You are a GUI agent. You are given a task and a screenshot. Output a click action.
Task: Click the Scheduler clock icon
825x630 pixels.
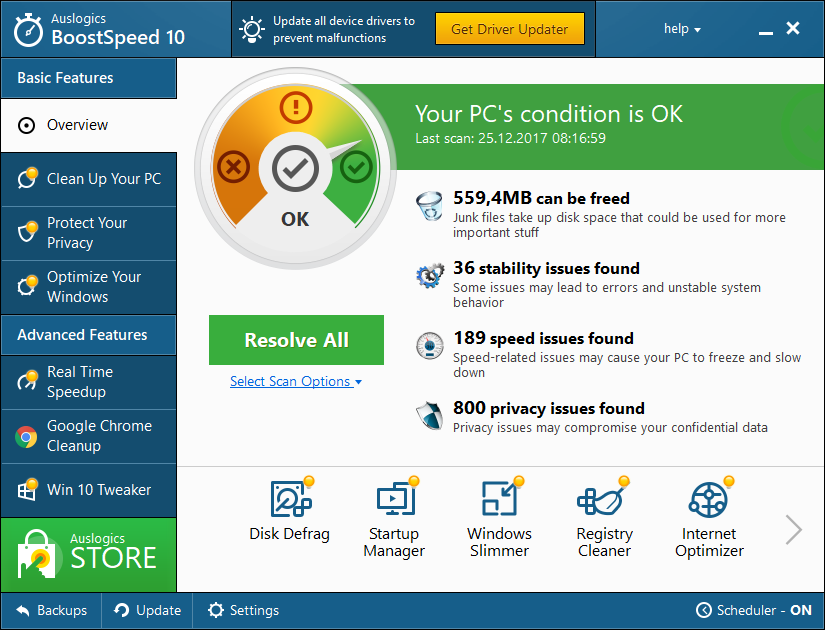pos(703,610)
